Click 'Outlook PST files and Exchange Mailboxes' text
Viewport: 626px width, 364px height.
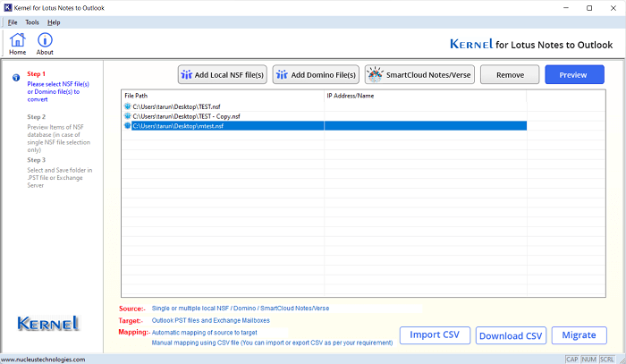pyautogui.click(x=211, y=320)
